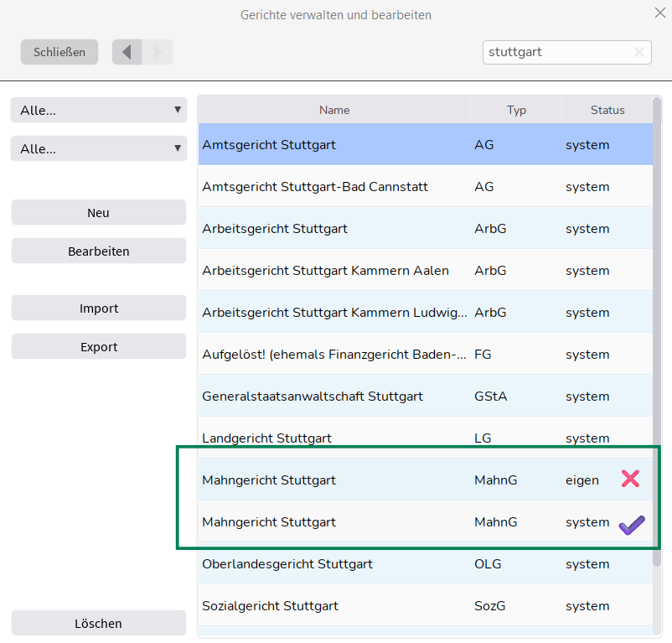Click the Bearbeiten button
Image resolution: width=672 pixels, height=643 pixels.
tap(99, 251)
